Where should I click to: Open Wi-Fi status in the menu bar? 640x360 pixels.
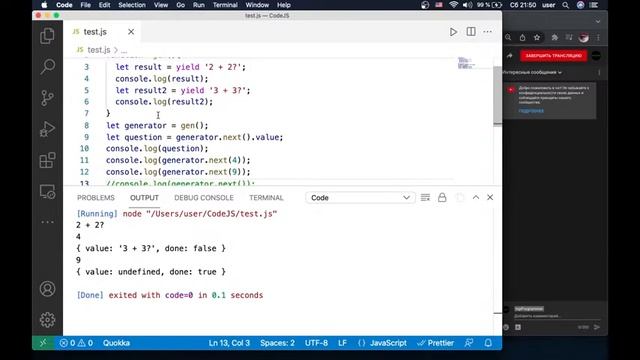(453, 5)
